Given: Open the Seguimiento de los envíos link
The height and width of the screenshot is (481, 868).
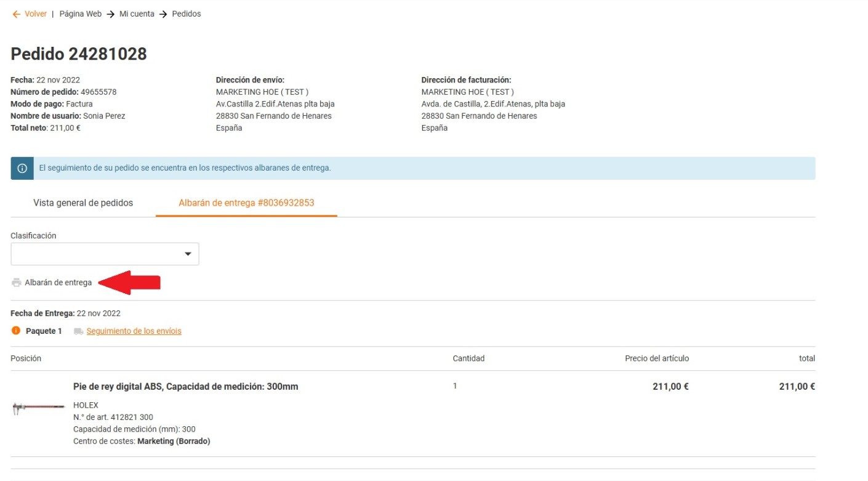Looking at the screenshot, I should [x=134, y=331].
